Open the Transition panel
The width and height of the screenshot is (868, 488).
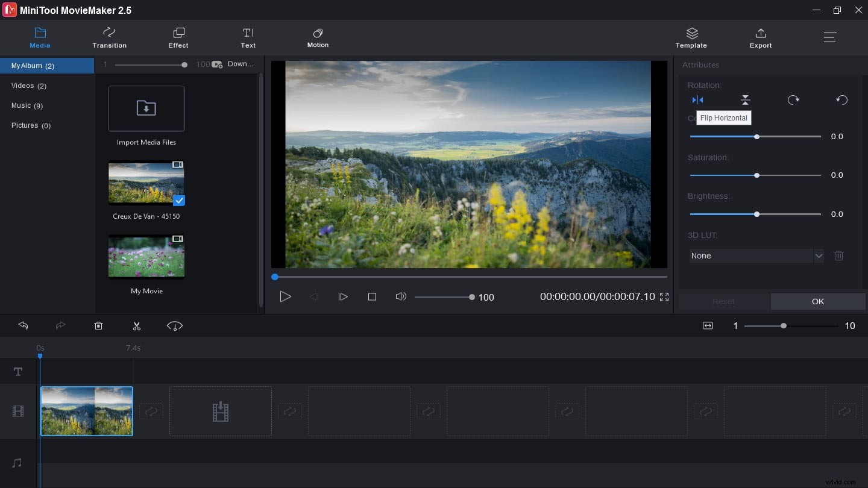tap(109, 37)
